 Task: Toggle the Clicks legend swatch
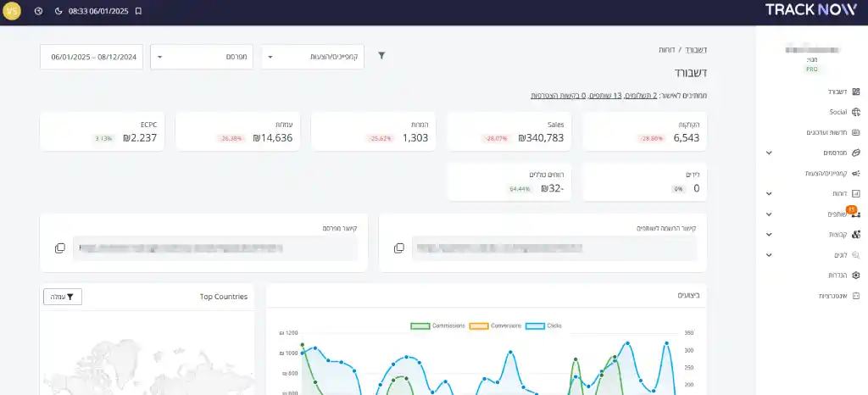click(535, 325)
